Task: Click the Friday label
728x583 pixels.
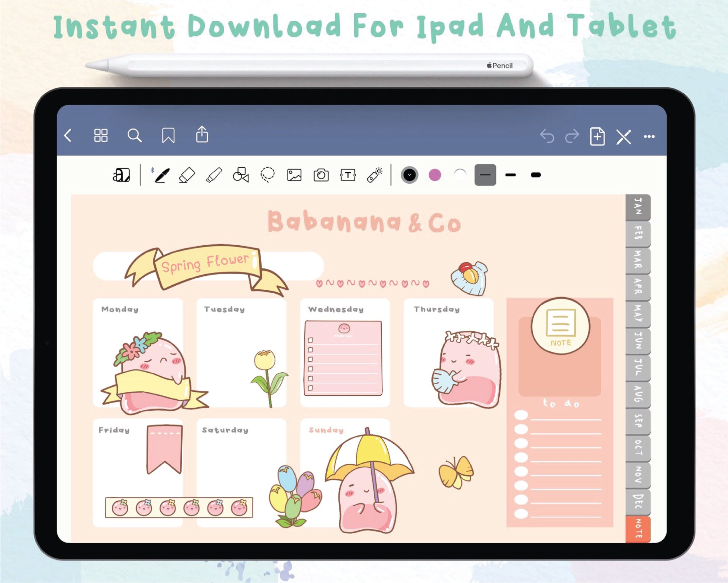Action: (114, 430)
